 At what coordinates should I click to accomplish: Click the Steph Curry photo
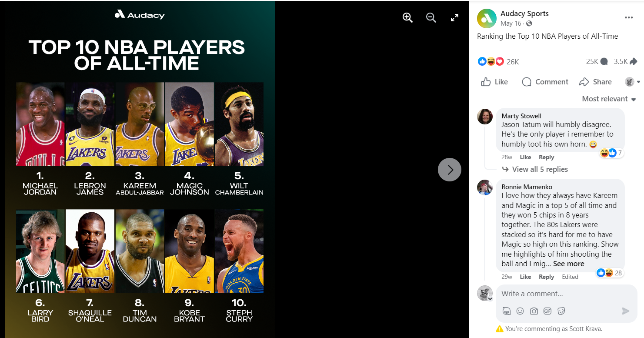click(x=239, y=251)
